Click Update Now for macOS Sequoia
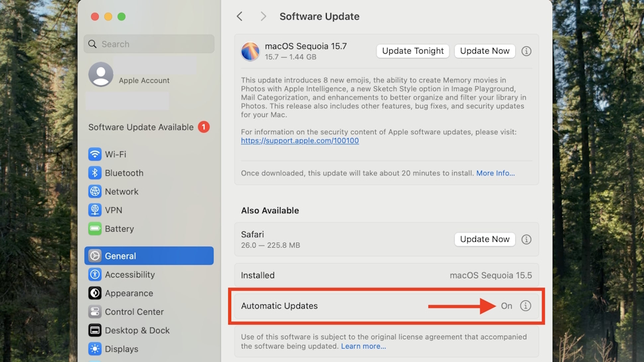644x362 pixels. 485,51
